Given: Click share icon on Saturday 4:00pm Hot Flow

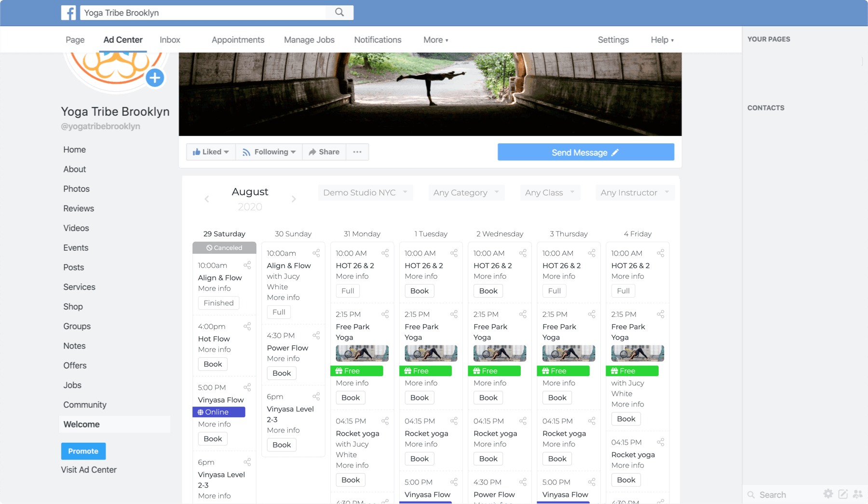Looking at the screenshot, I should (247, 327).
